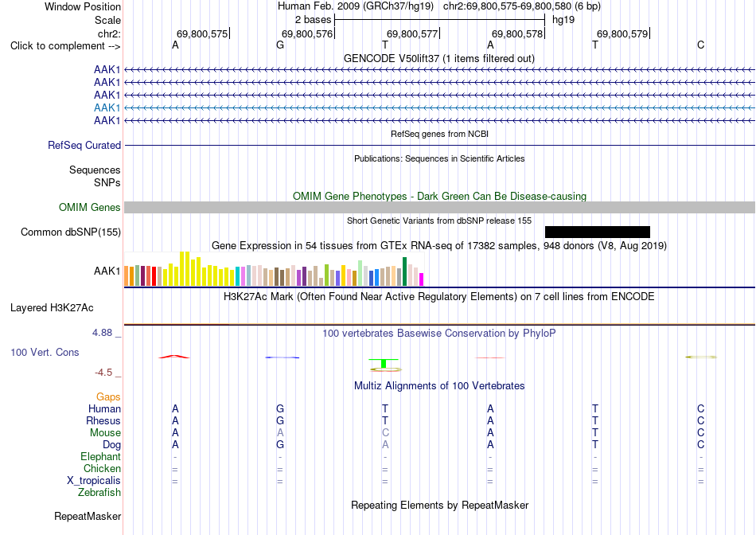Click the green T-shaped PhyloP conservation glyph
This screenshot has width=756, height=535.
click(x=384, y=363)
